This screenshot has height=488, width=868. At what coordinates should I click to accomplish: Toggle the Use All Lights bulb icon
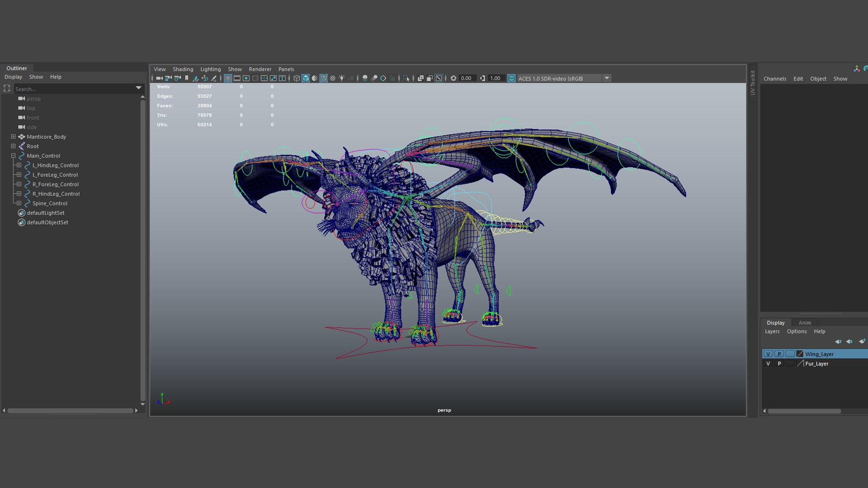click(x=342, y=78)
